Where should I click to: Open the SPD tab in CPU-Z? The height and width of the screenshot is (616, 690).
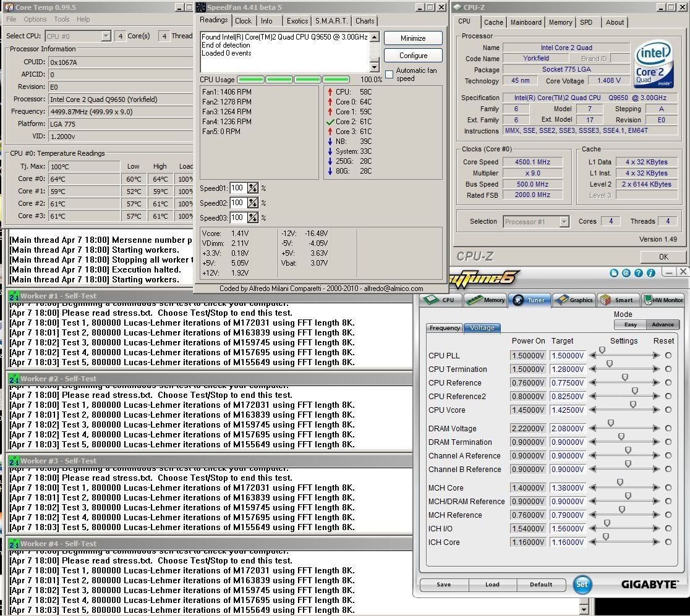(x=586, y=22)
